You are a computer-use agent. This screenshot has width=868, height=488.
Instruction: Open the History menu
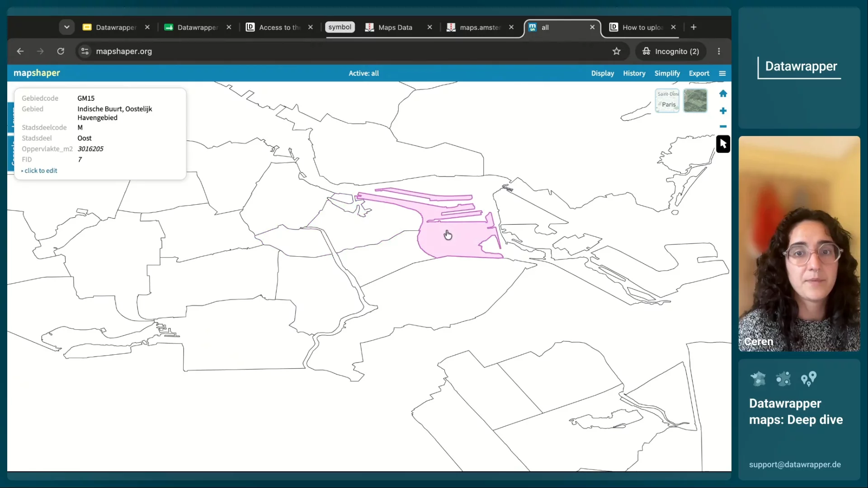634,73
